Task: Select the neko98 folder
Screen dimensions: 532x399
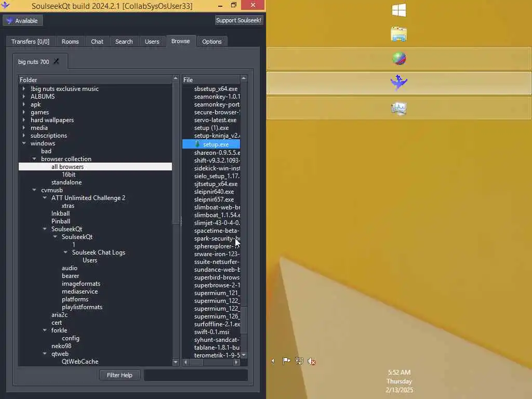Action: click(61, 345)
